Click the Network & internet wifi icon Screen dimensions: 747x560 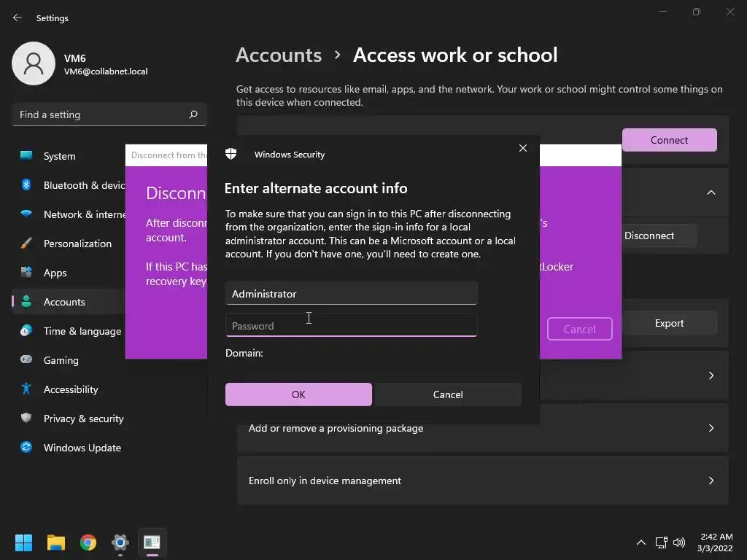26,214
